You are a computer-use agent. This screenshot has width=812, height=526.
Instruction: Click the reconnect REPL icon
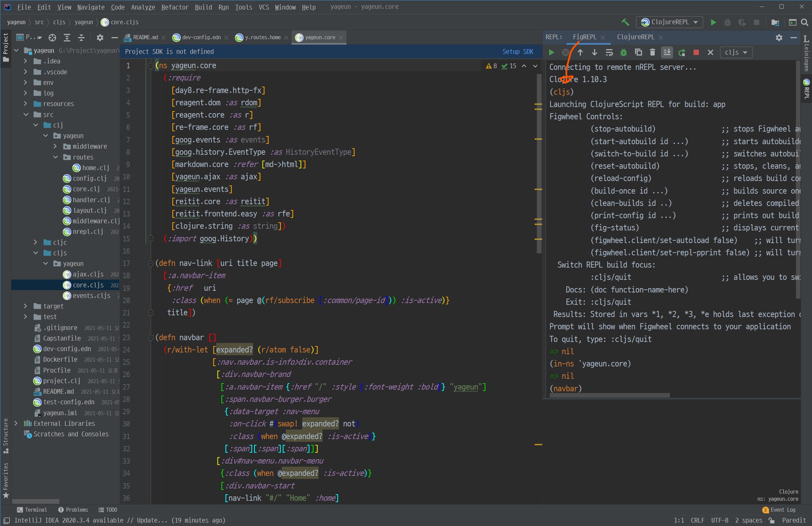pyautogui.click(x=682, y=52)
